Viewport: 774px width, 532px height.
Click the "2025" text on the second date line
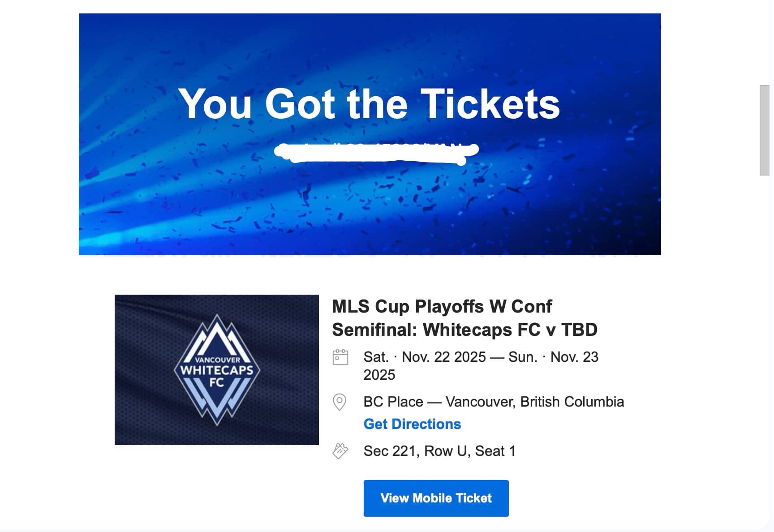coord(379,375)
